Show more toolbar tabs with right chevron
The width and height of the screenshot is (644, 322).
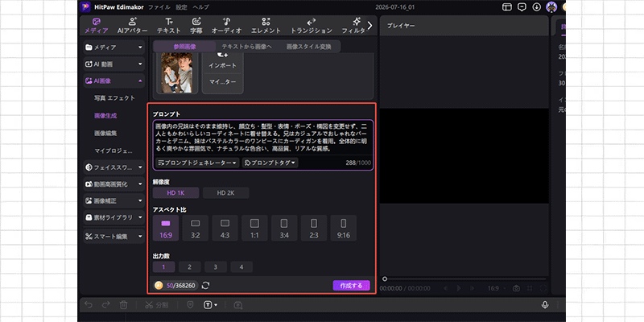pyautogui.click(x=369, y=26)
